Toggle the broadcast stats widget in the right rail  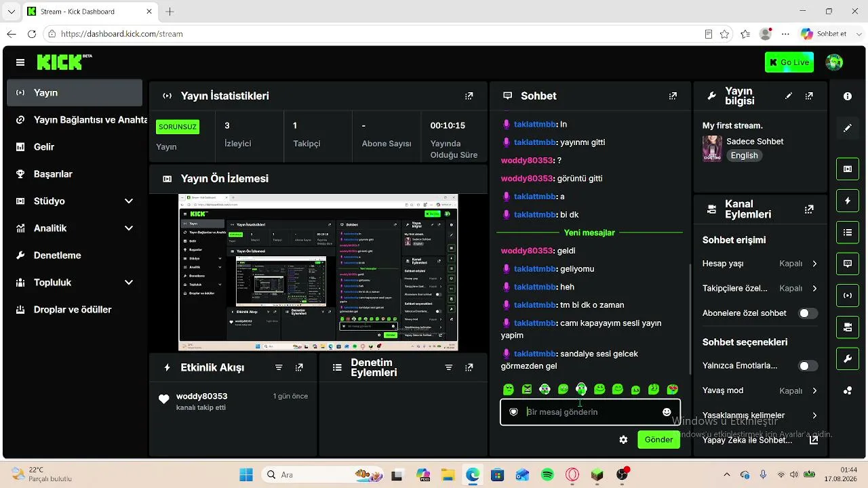pyautogui.click(x=848, y=296)
